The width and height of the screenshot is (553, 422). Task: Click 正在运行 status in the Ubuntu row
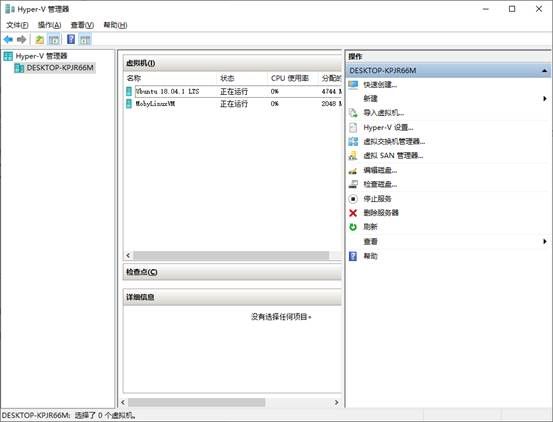[x=234, y=92]
